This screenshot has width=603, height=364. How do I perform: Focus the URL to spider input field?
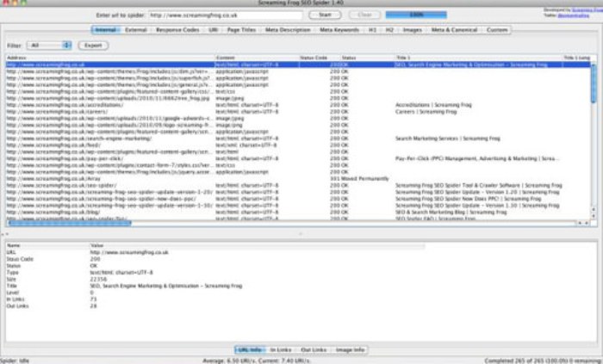[226, 15]
